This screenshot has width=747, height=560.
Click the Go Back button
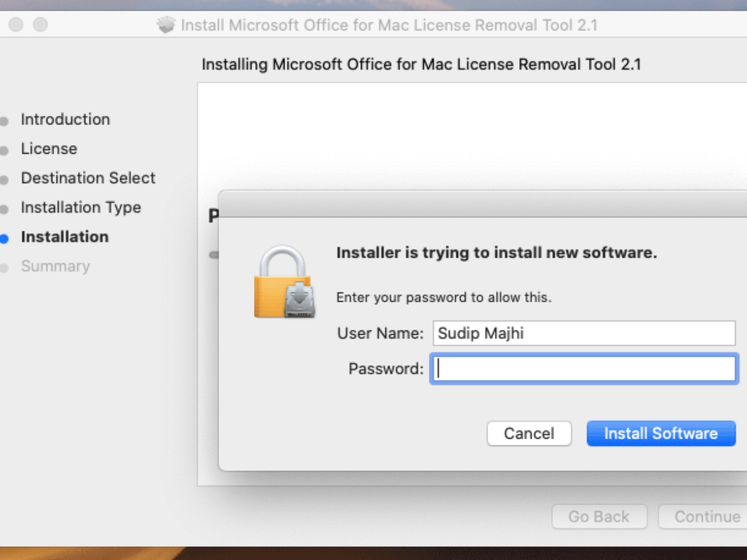pyautogui.click(x=599, y=516)
